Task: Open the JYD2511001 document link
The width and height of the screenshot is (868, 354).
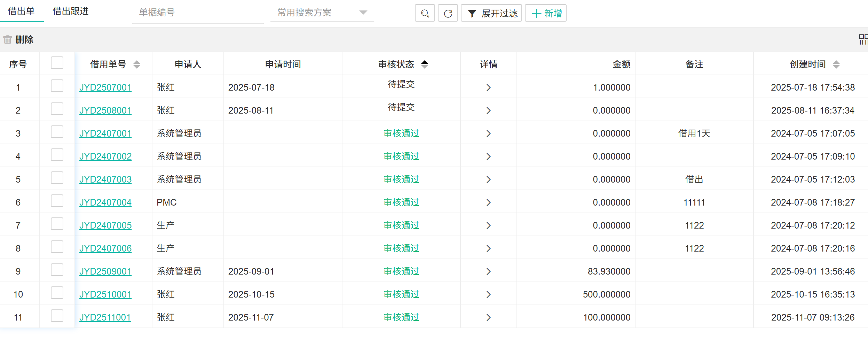Action: (x=105, y=317)
